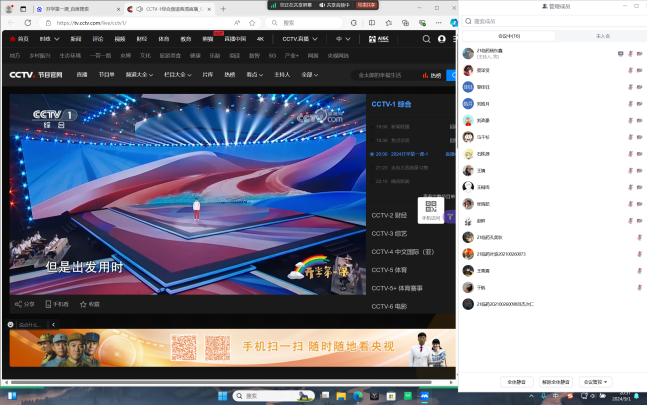This screenshot has height=405, width=647.
Task: Click the 首页 home icon in top nav
Action: click(x=12, y=39)
